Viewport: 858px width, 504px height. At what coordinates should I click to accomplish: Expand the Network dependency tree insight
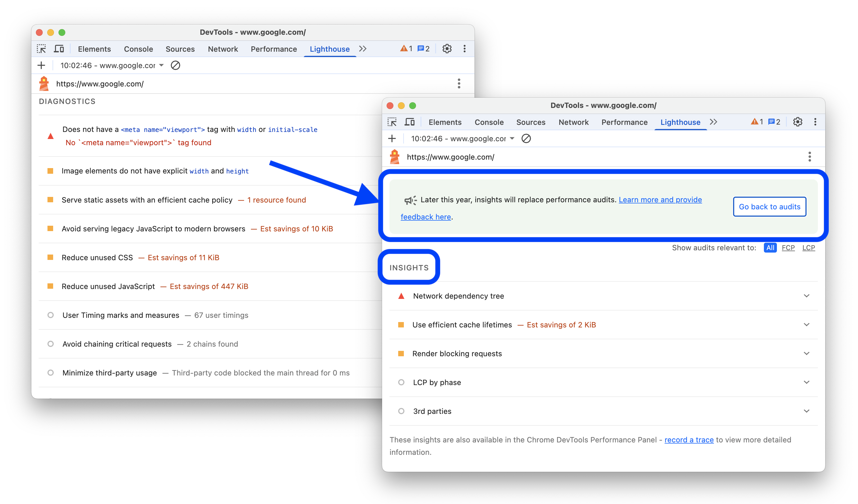point(807,296)
